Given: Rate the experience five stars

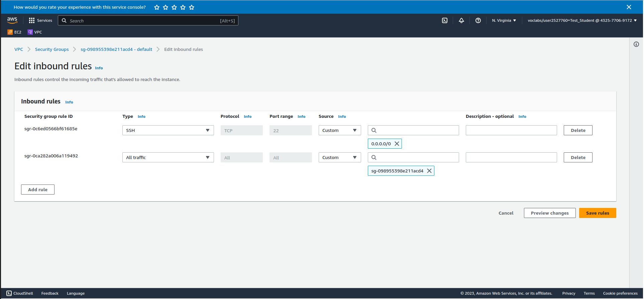Looking at the screenshot, I should [x=192, y=7].
